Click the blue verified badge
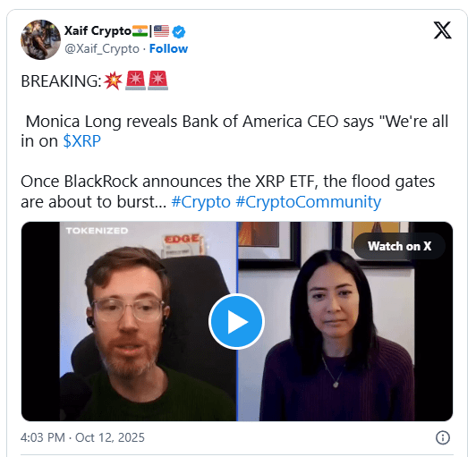The height and width of the screenshot is (457, 476). (179, 31)
